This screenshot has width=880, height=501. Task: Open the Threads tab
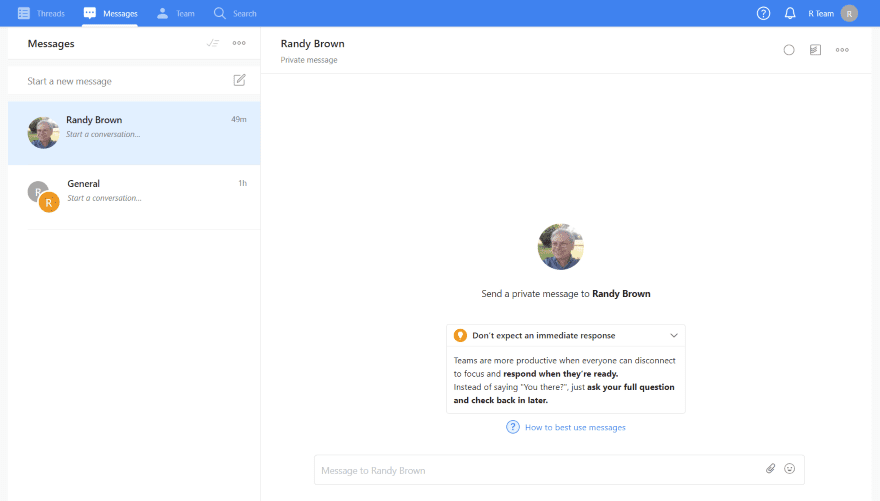[x=41, y=13]
